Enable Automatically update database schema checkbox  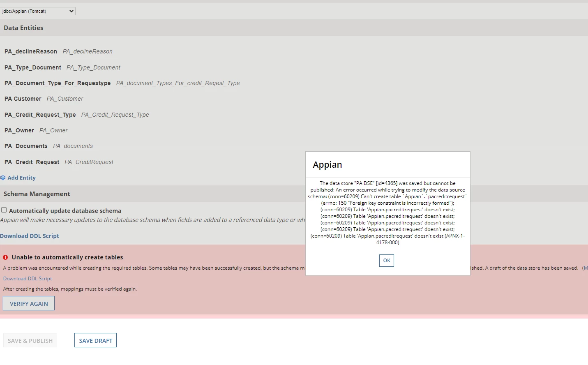[x=4, y=210]
